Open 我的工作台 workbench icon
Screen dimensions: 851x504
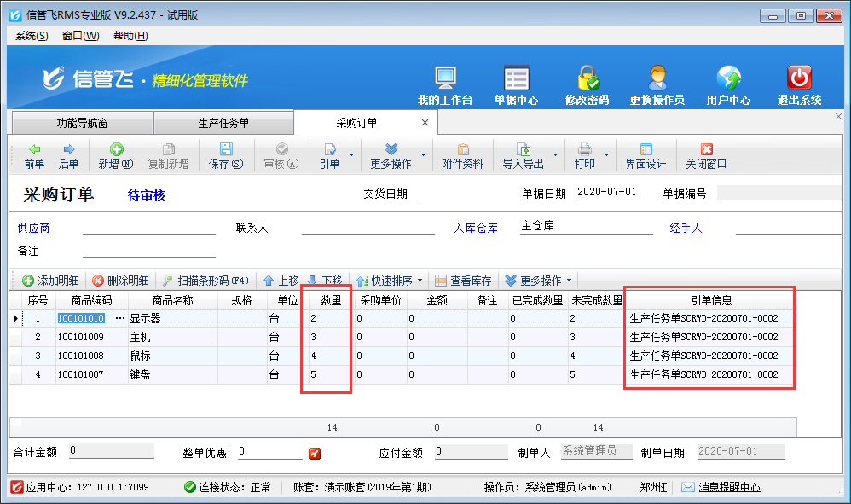point(445,78)
